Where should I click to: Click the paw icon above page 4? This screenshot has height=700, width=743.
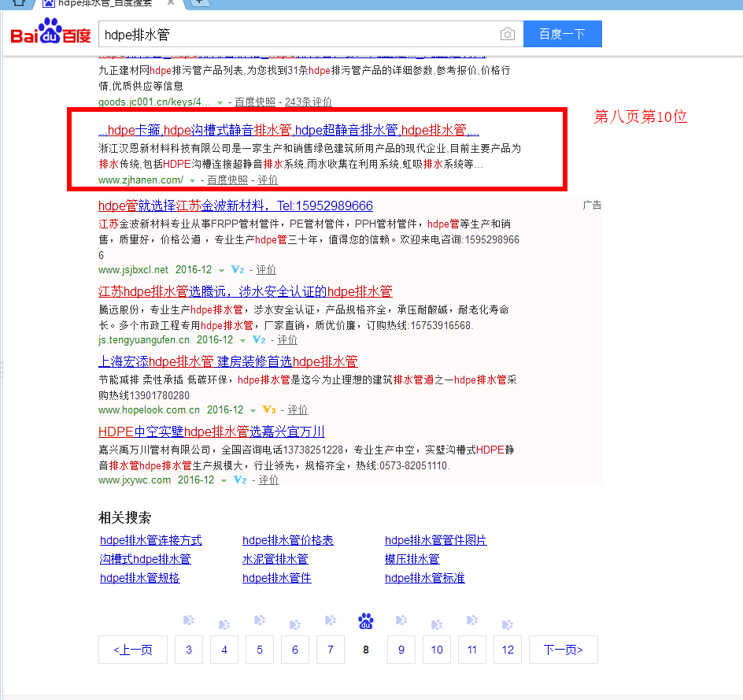224,624
